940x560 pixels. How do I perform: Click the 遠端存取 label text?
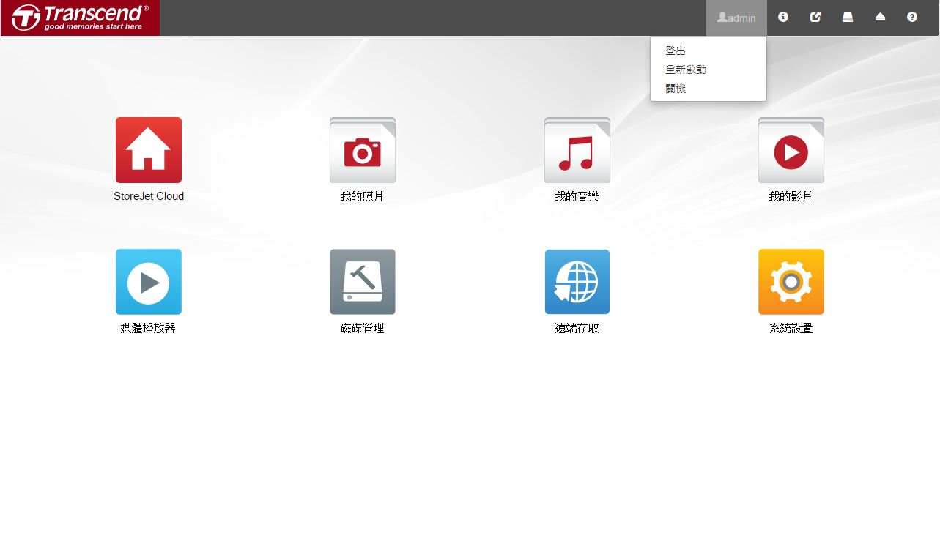[x=577, y=328]
